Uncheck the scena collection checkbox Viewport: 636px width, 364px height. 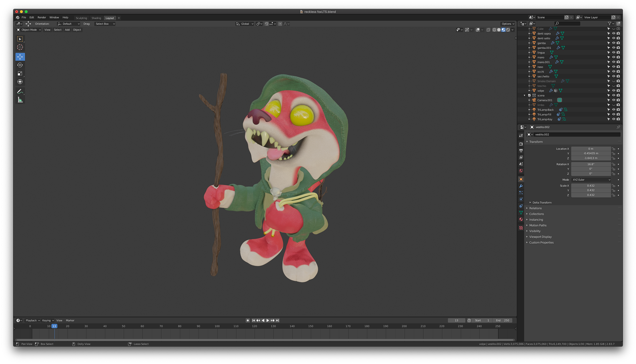529,95
